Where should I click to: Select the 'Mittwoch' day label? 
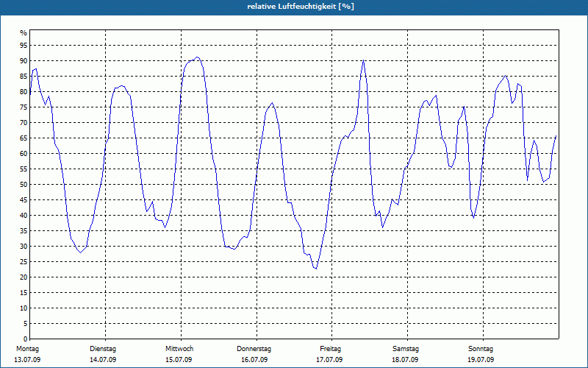pyautogui.click(x=179, y=349)
